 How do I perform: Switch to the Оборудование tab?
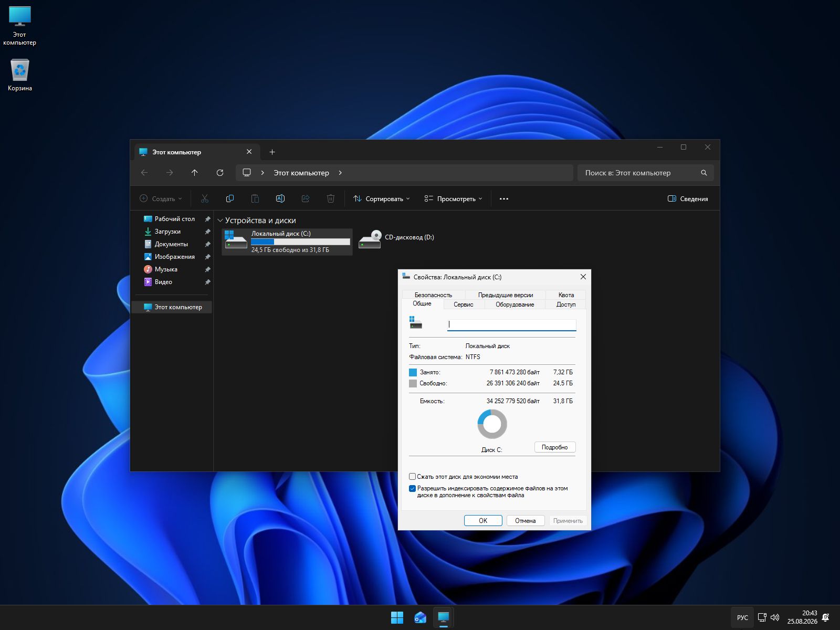tap(514, 304)
